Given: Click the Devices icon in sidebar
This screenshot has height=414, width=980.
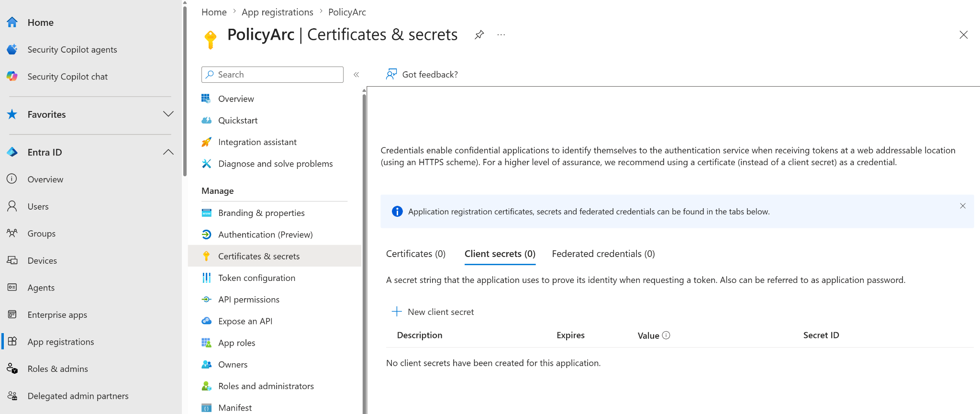Looking at the screenshot, I should 12,260.
